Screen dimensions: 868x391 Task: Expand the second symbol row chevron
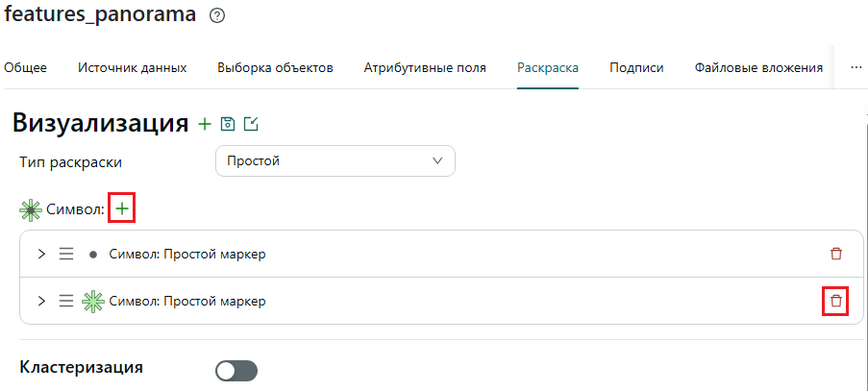pyautogui.click(x=41, y=302)
